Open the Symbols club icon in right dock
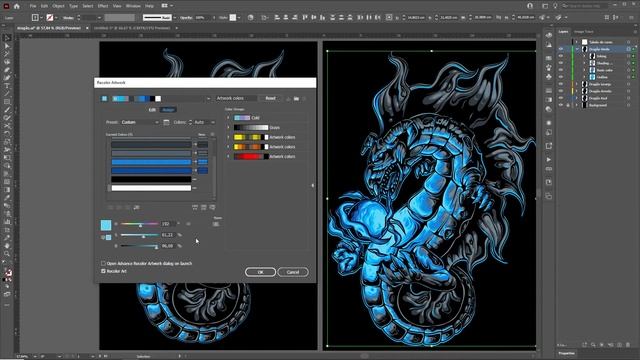 (x=549, y=77)
